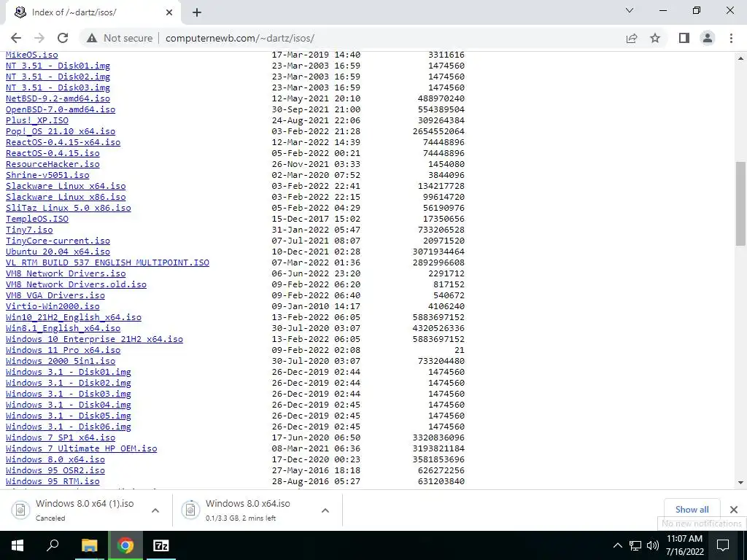
Task: Click the scroll up arrow
Action: [740, 58]
